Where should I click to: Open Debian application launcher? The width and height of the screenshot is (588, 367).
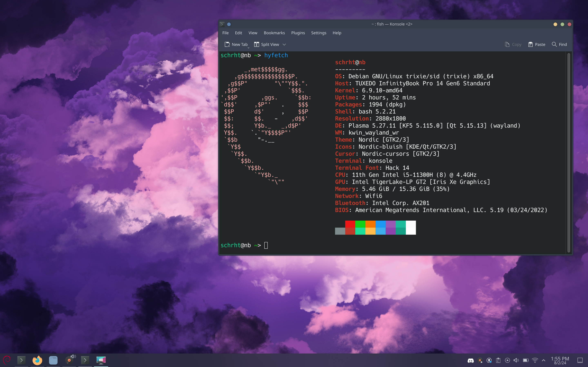click(7, 360)
